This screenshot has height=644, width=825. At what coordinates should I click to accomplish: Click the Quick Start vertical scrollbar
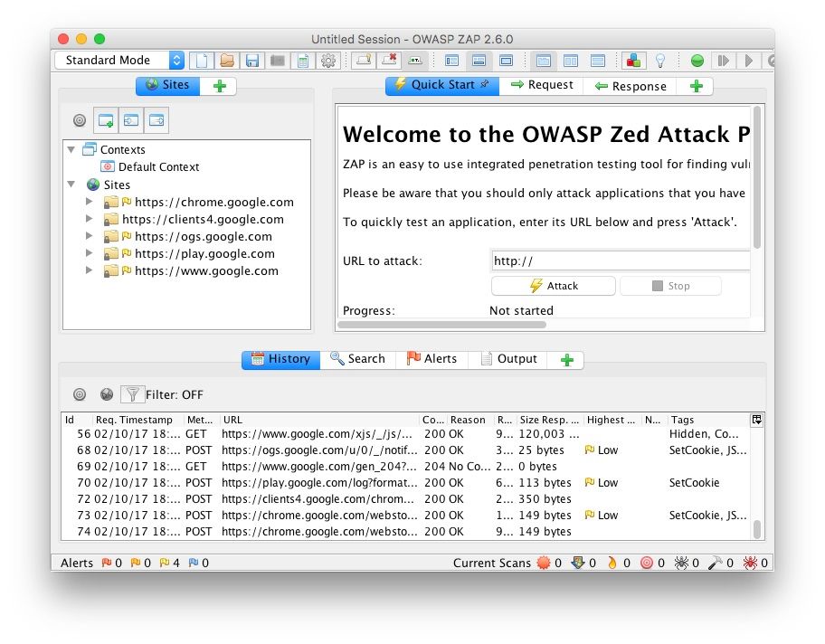click(x=757, y=177)
